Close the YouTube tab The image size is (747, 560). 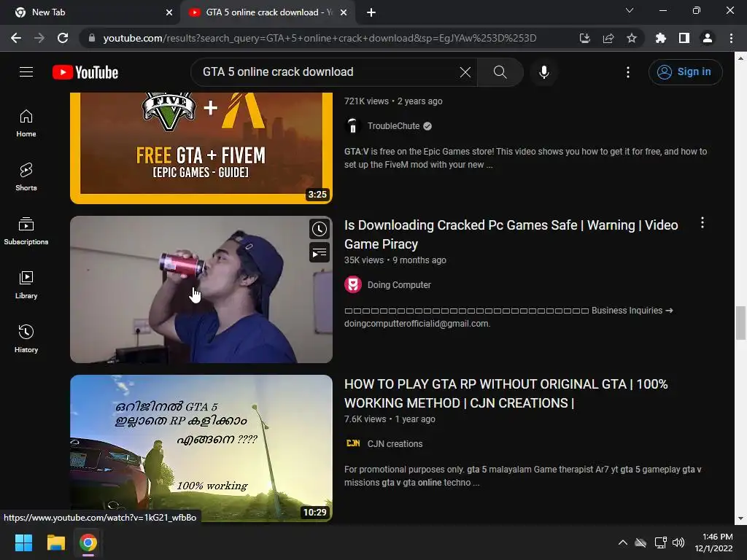tap(344, 12)
